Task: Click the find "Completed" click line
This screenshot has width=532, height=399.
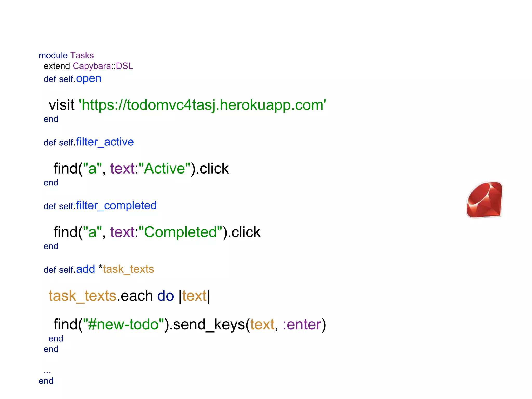Action: [x=157, y=232]
